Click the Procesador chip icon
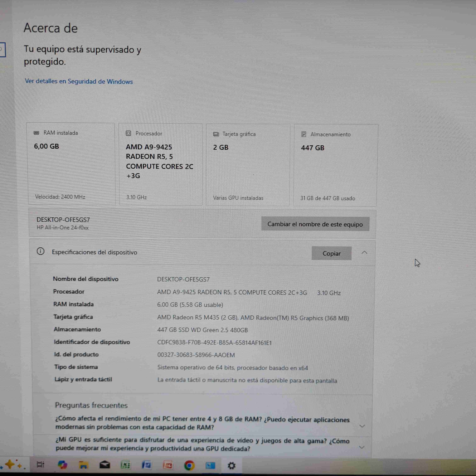Viewport: 476px width, 476px height. click(128, 133)
